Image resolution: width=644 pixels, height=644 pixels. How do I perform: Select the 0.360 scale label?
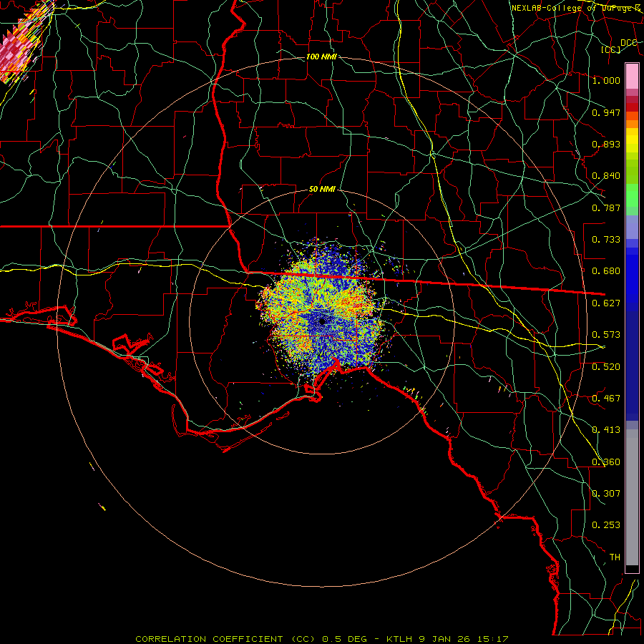tap(606, 462)
